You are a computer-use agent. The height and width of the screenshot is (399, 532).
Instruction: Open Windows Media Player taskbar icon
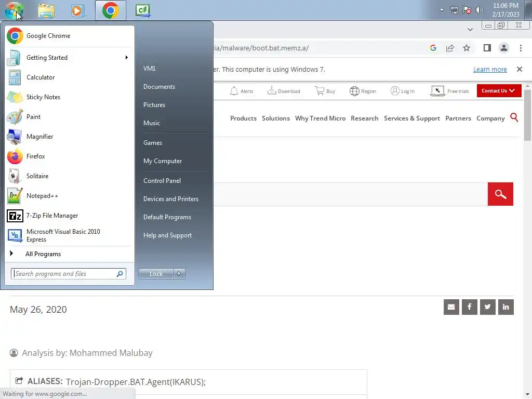coord(77,10)
